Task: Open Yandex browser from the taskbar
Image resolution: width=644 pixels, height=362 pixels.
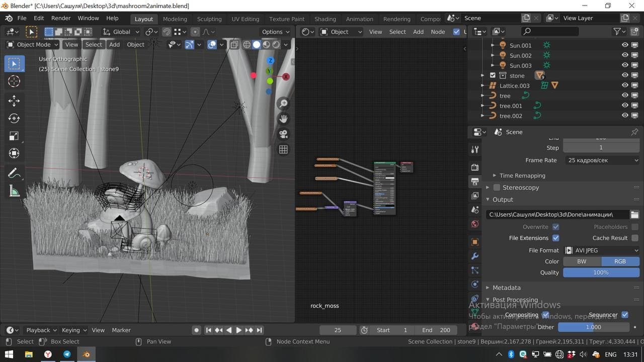Action: (48, 354)
